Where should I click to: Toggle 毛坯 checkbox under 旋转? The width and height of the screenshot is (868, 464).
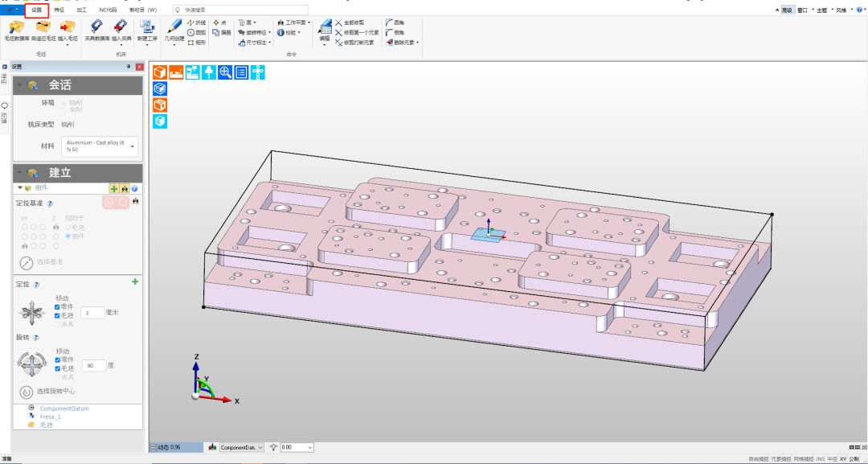57,368
